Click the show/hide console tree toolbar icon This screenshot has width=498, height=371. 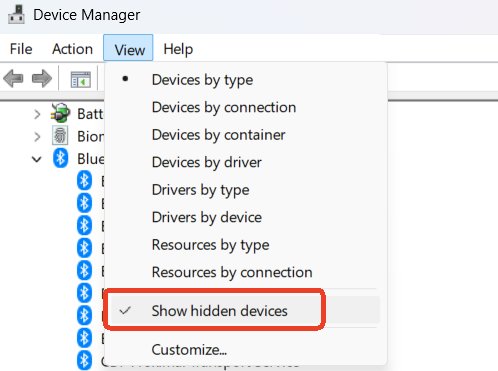[81, 79]
